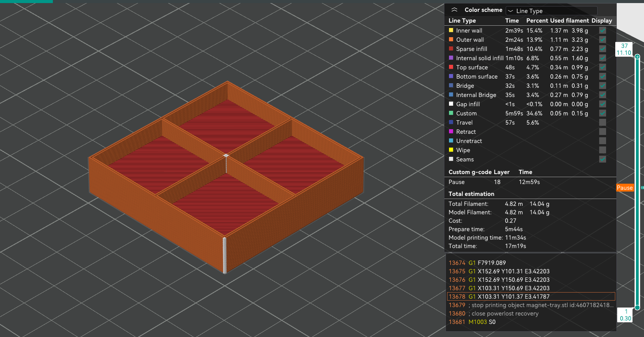The height and width of the screenshot is (337, 644).
Task: Uncheck Outer wall display checkbox
Action: (x=603, y=40)
